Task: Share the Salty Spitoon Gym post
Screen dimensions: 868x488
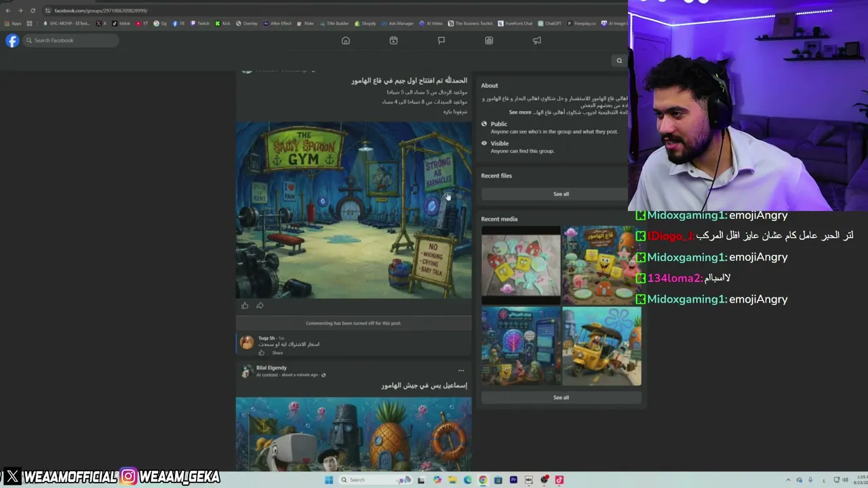Action: coord(260,306)
